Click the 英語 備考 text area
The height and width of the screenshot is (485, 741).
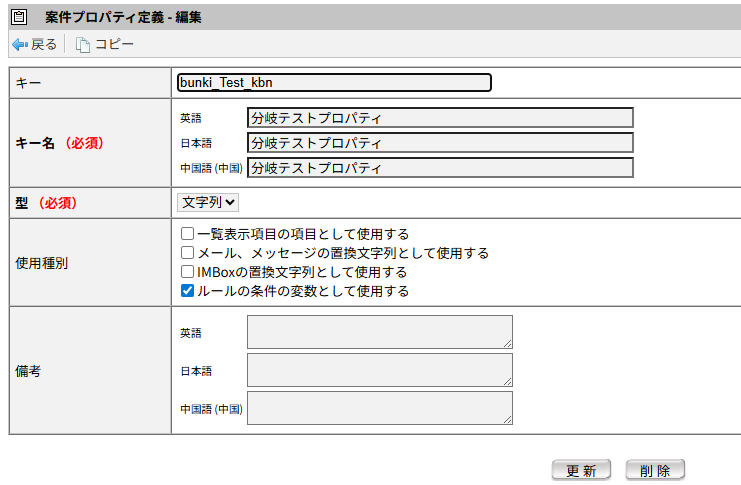379,332
